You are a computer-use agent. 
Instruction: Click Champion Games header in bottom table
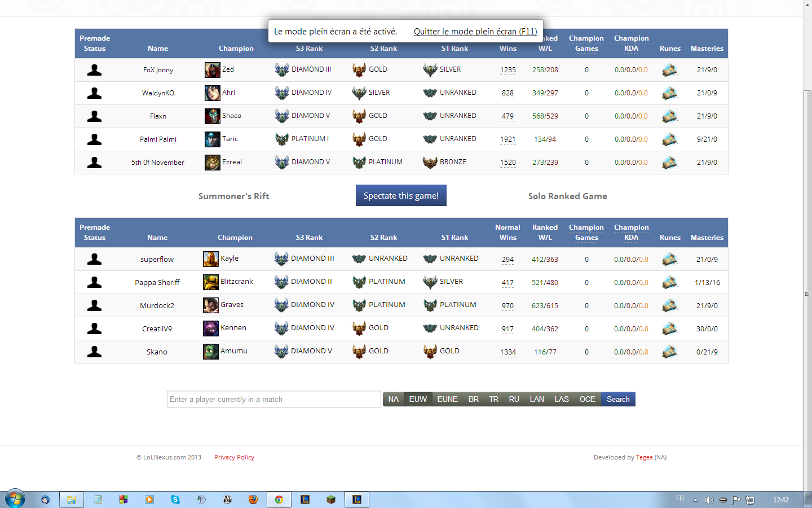pyautogui.click(x=586, y=233)
